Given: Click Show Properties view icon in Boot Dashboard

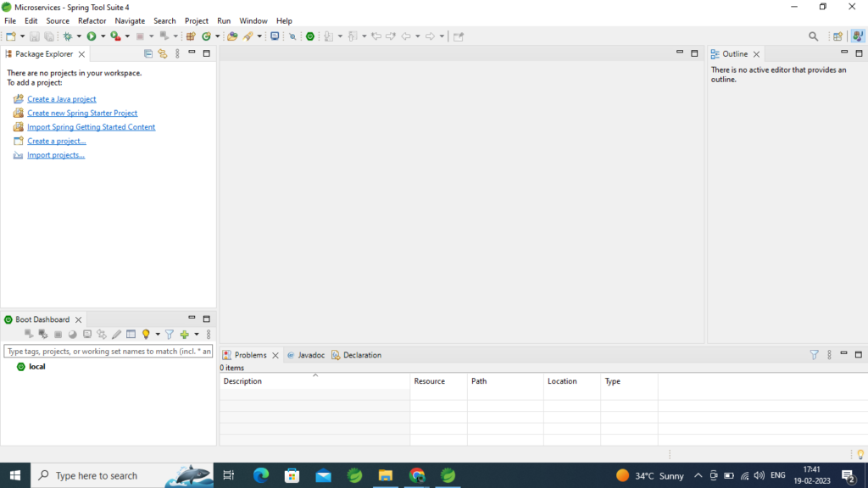Looking at the screenshot, I should [131, 334].
